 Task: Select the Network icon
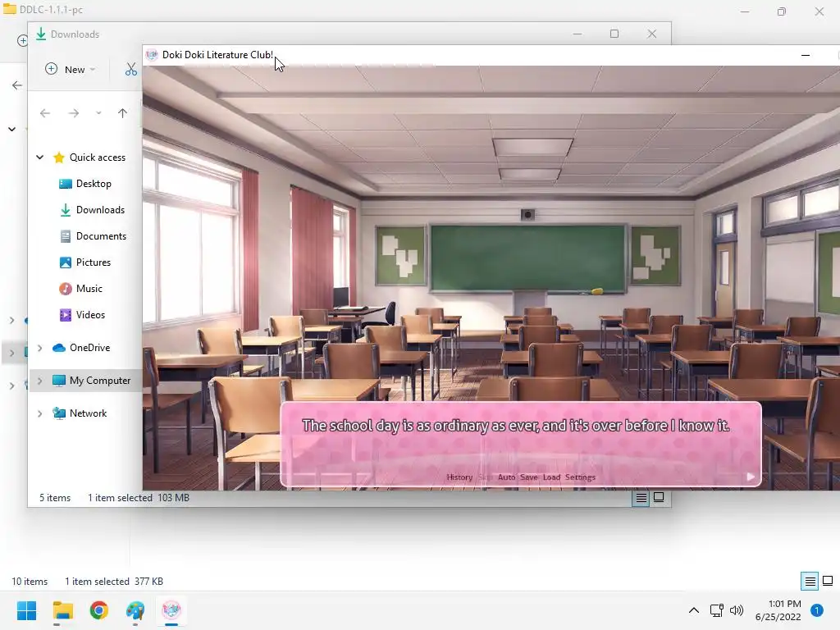[x=59, y=413]
